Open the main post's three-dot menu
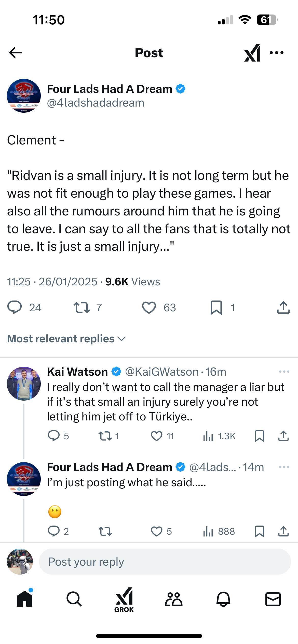Image resolution: width=298 pixels, height=644 pixels. point(277,53)
